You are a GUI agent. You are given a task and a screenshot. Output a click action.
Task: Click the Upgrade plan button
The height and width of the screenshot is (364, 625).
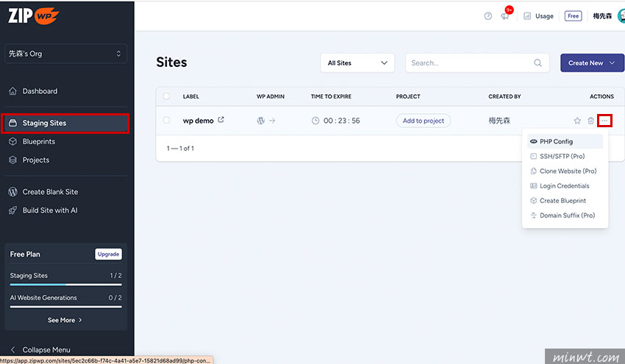coord(108,254)
